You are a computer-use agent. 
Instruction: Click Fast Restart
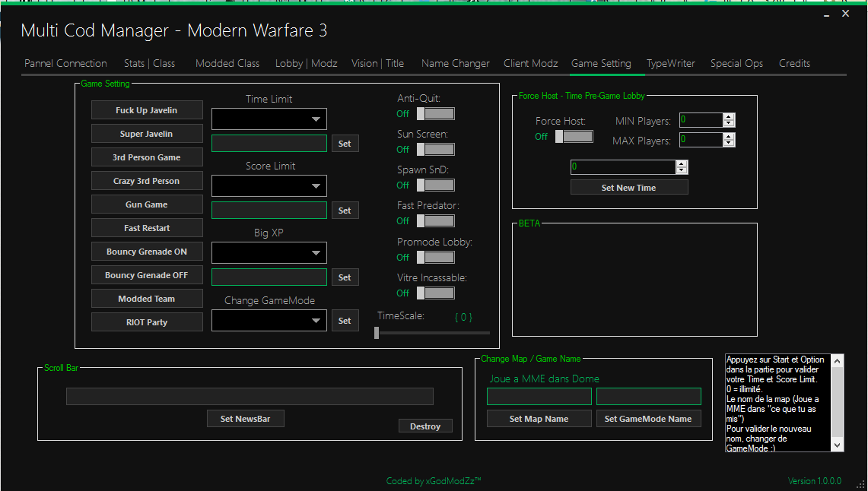tap(147, 228)
